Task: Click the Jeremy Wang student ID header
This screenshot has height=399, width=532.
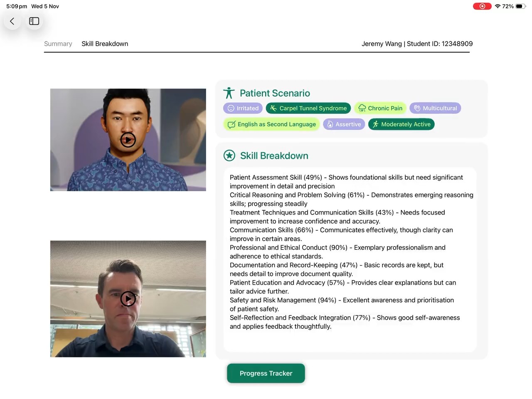Action: click(x=417, y=44)
